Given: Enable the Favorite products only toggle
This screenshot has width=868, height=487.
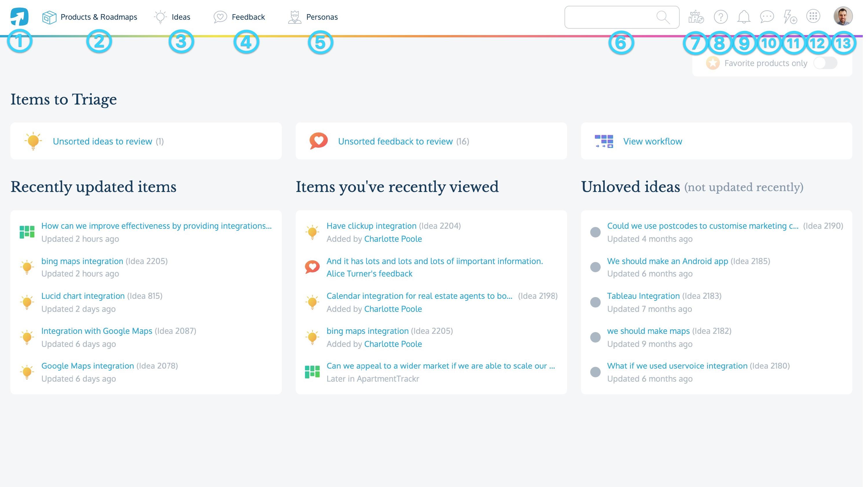Looking at the screenshot, I should point(825,63).
